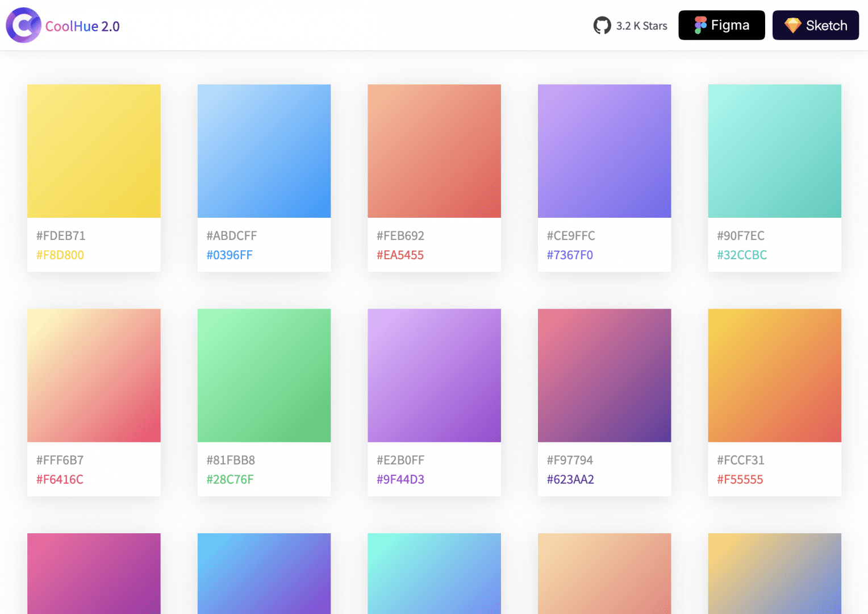Click the #7367F0 color code text
The width and height of the screenshot is (868, 614).
570,255
